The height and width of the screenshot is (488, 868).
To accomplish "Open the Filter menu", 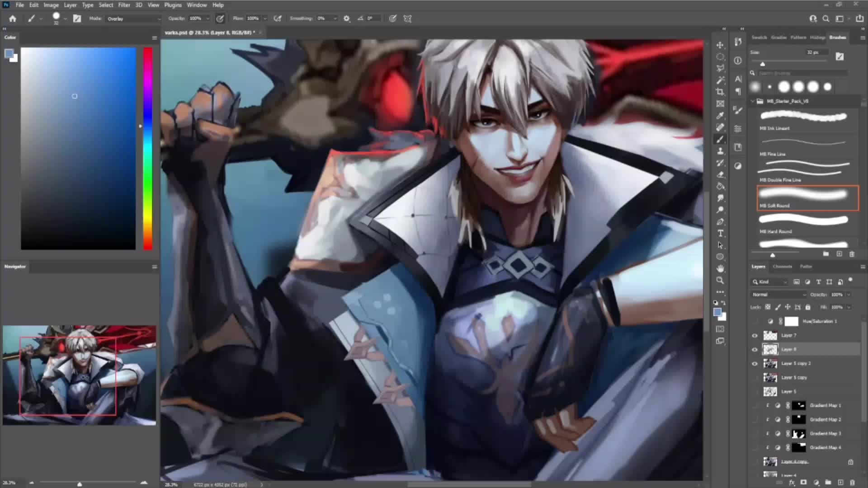I will (x=124, y=5).
